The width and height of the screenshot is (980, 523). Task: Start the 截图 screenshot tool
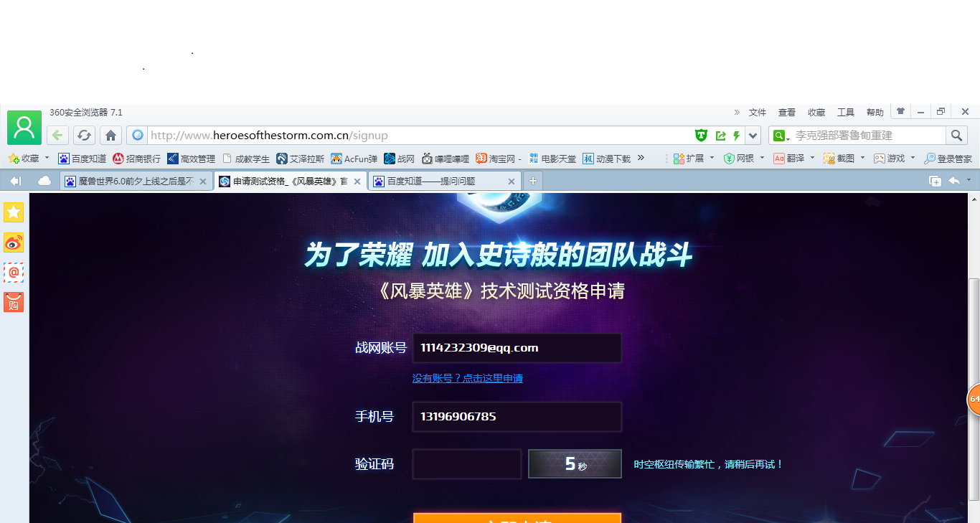pos(839,159)
